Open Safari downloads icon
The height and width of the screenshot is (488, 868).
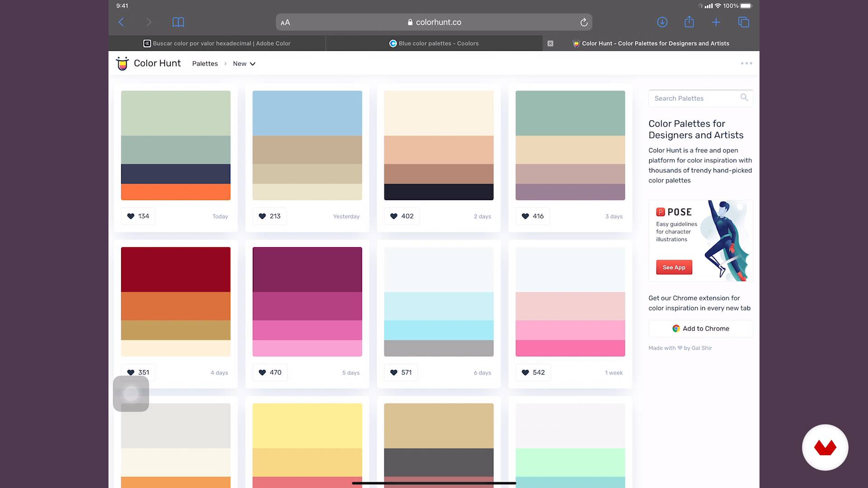[x=662, y=22]
